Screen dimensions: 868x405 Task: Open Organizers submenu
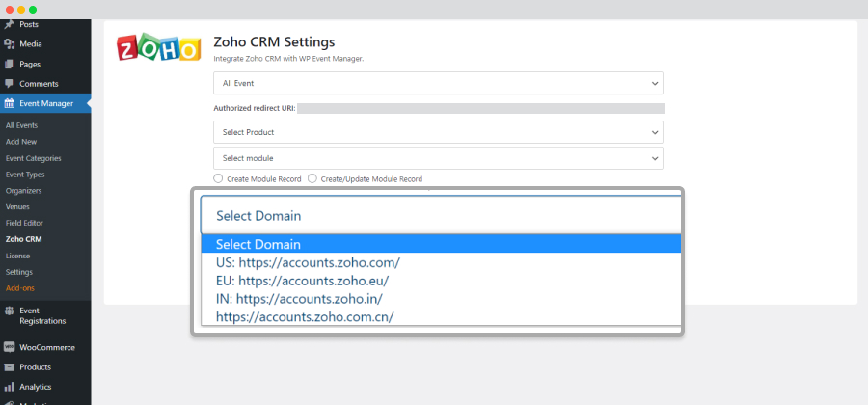23,190
